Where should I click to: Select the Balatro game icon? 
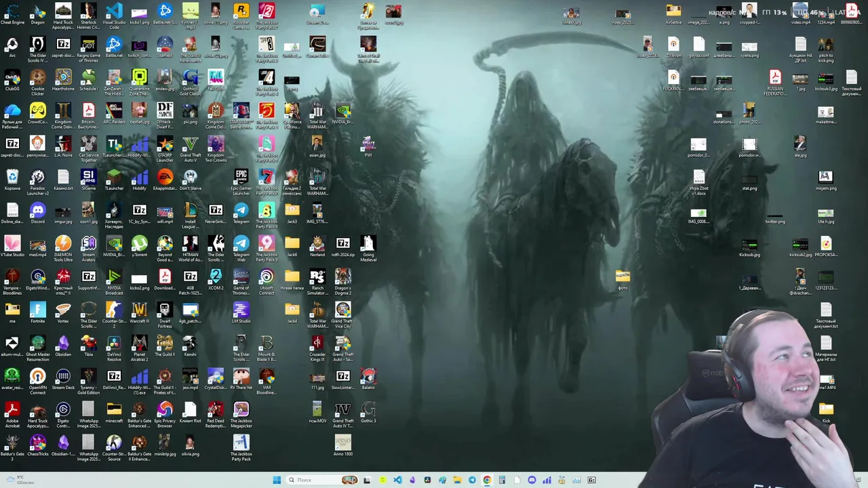point(368,380)
